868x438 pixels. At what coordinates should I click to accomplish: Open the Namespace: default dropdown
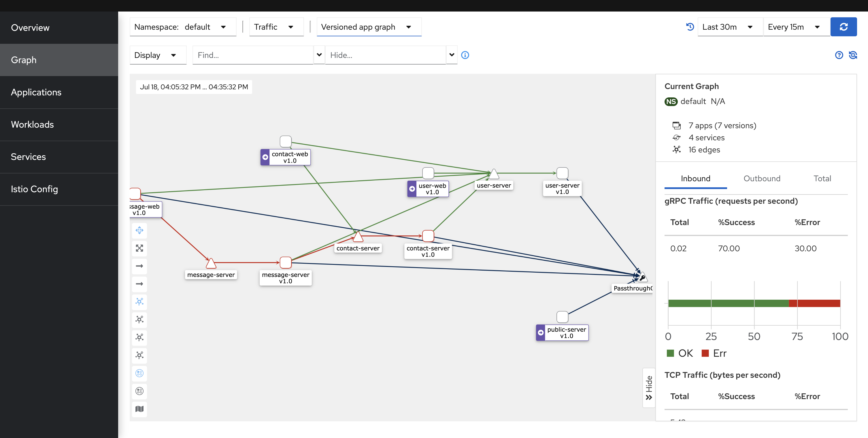point(183,27)
